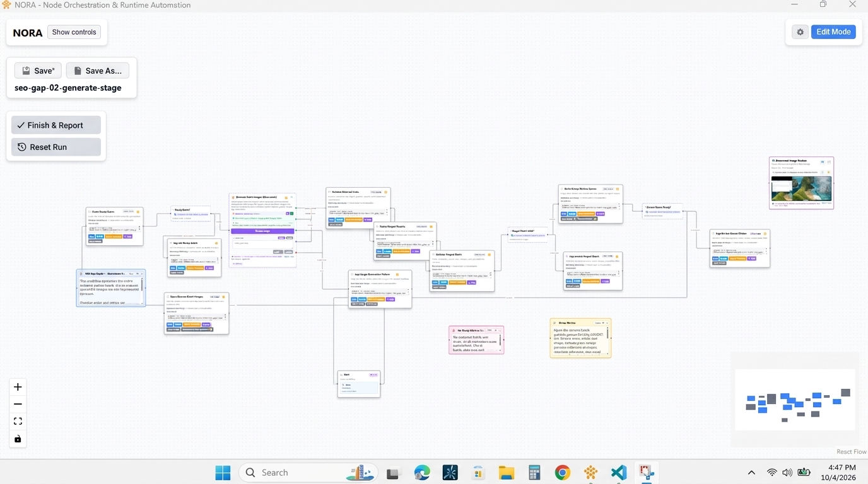Open Microsoft Store from the taskbar

[x=478, y=473]
